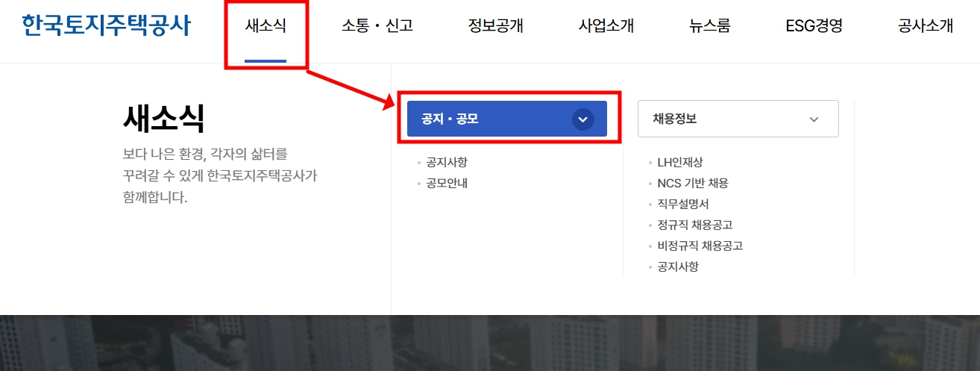The height and width of the screenshot is (371, 980).
Task: Open the 정규직 채용공고 link
Action: 695,225
